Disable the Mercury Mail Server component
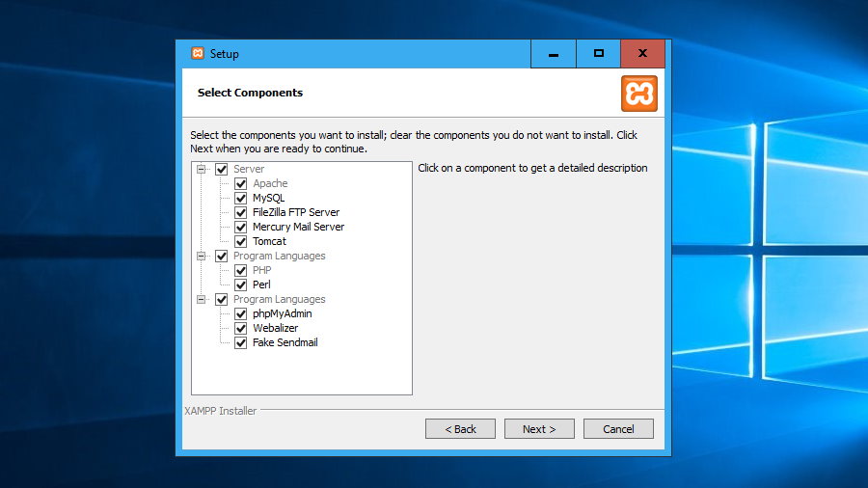The image size is (868, 488). point(241,227)
